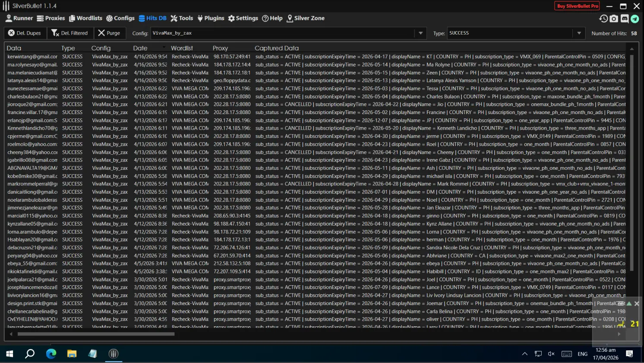Switch to the Hits DB tab
Screen dimensions: 644x363
pyautogui.click(x=152, y=18)
